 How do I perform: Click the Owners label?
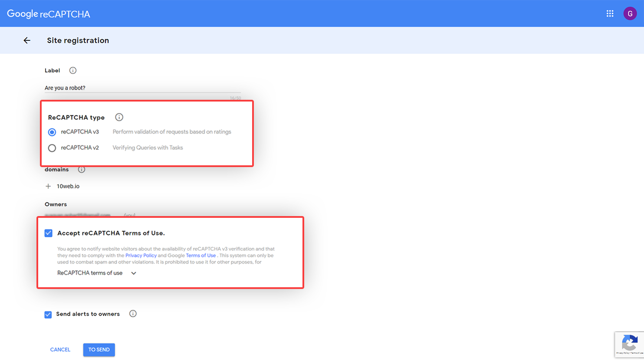coord(56,204)
